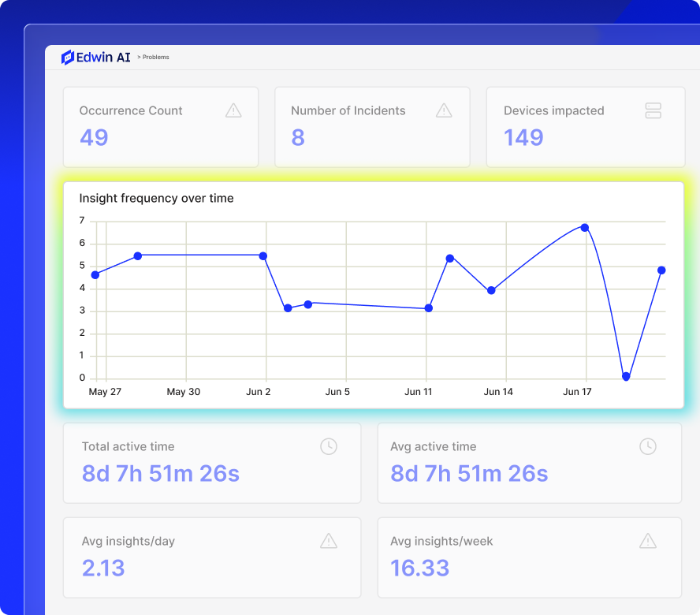Click the Edwin AI brand text
Viewport: 700px width, 615px height.
click(x=103, y=58)
